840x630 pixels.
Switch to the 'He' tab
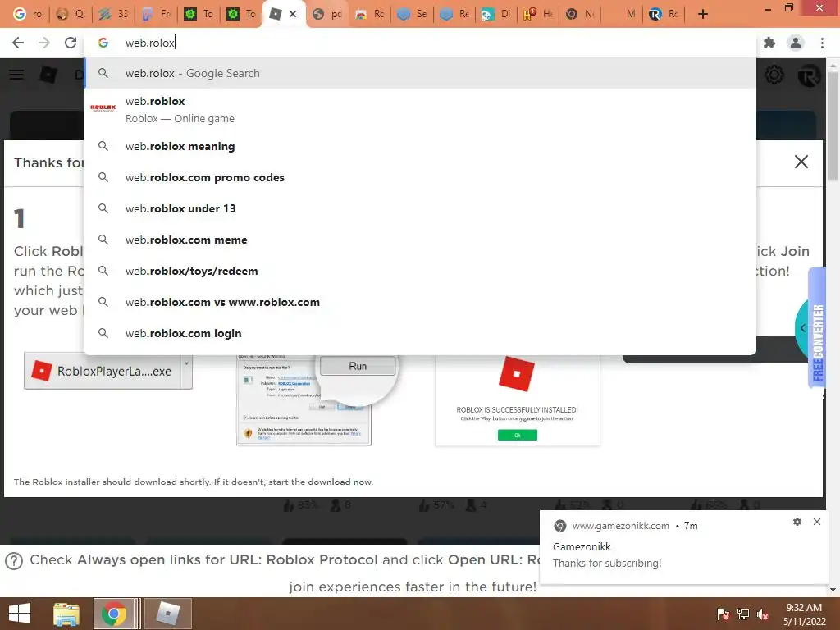(538, 14)
